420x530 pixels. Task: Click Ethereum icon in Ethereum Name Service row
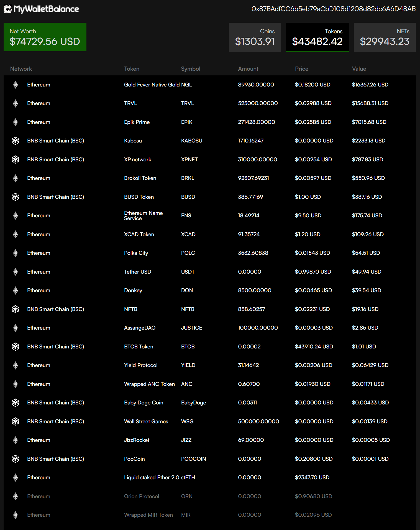pos(16,216)
